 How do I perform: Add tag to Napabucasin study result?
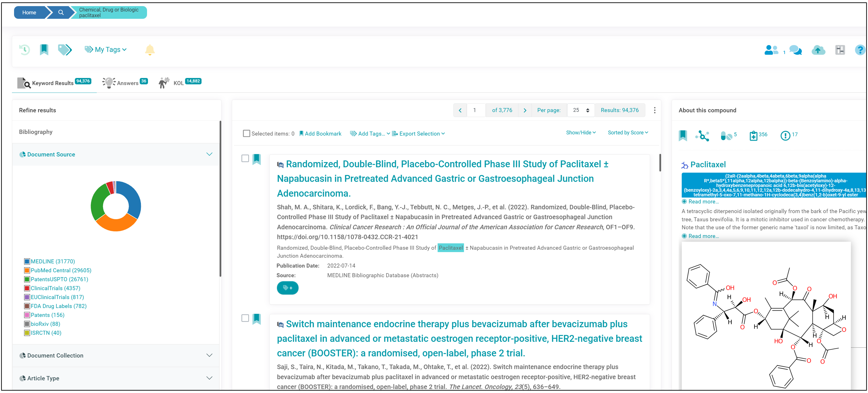click(x=287, y=288)
